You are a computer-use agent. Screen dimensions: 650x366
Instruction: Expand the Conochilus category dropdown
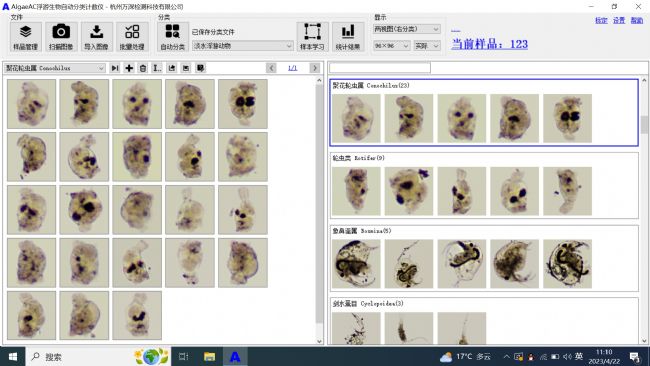coord(55,68)
